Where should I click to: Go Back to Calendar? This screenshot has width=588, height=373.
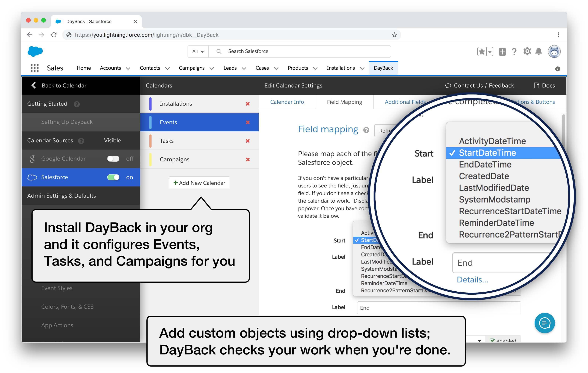(x=59, y=85)
